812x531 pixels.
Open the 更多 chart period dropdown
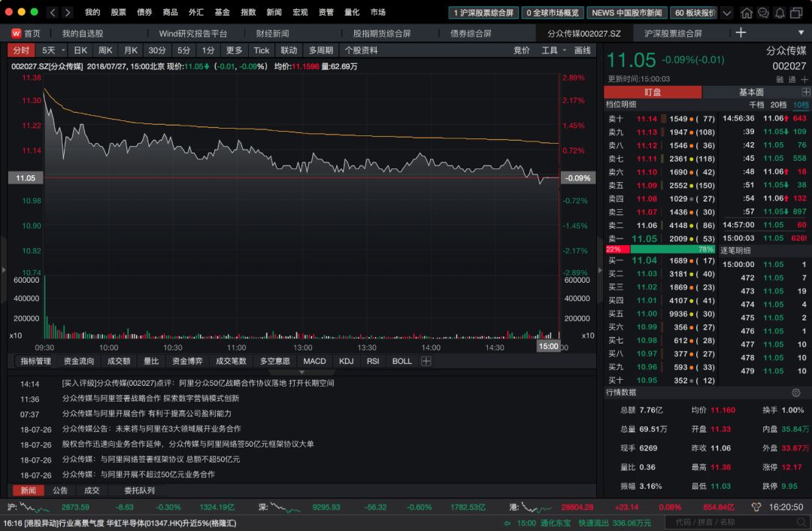pyautogui.click(x=235, y=50)
